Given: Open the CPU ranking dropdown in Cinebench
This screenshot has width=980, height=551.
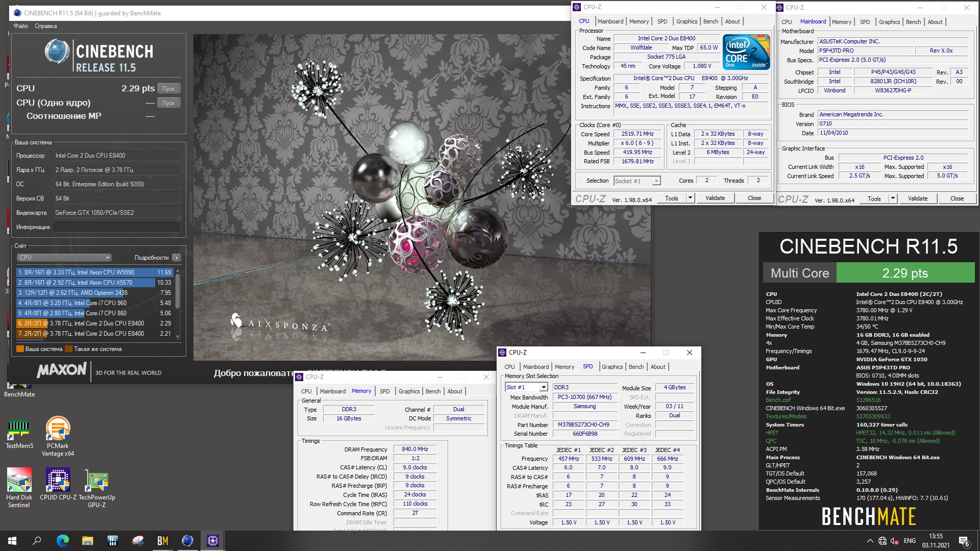Looking at the screenshot, I should click(64, 258).
